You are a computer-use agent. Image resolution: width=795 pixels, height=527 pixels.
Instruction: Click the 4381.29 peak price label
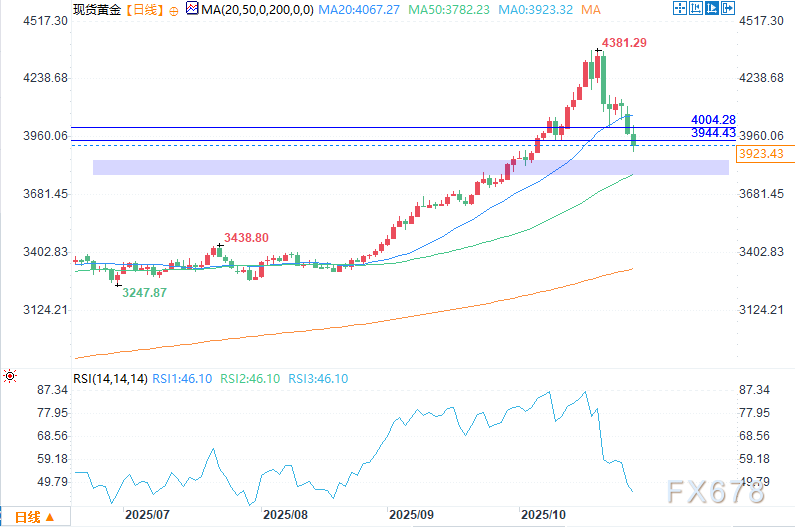point(623,43)
